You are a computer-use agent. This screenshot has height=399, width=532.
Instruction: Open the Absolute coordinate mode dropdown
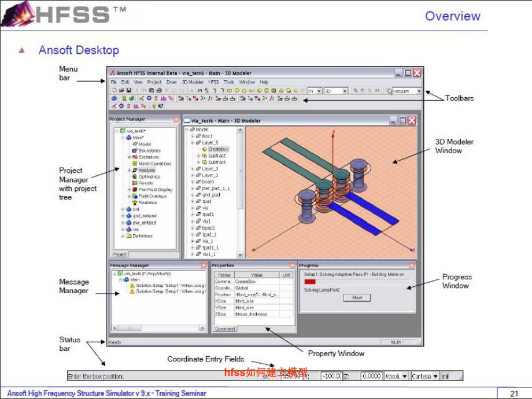(404, 376)
